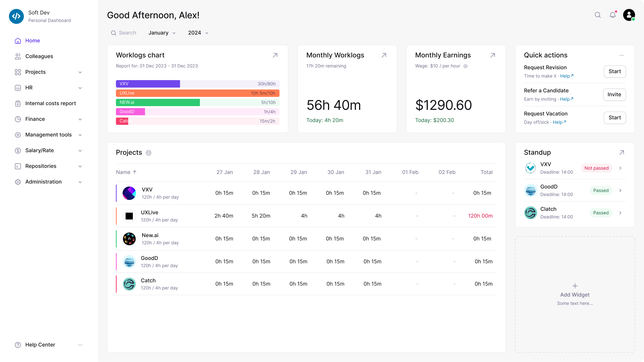Select Home in the sidebar
Image resolution: width=644 pixels, height=362 pixels.
click(x=32, y=41)
